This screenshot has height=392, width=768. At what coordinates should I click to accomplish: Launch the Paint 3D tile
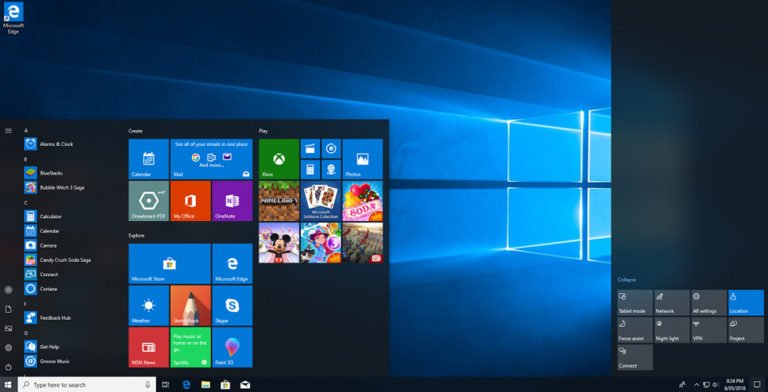[232, 347]
